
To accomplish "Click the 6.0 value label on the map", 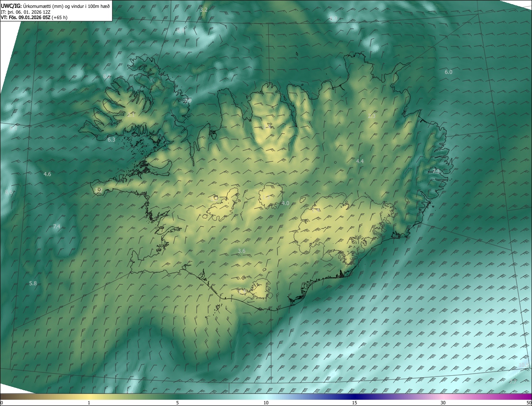I will pyautogui.click(x=448, y=72).
